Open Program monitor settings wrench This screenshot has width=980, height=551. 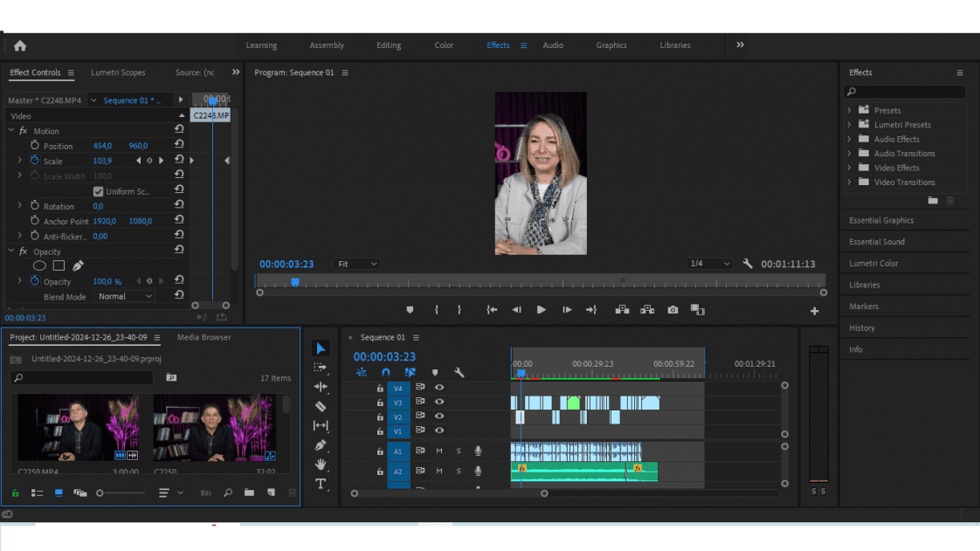click(748, 264)
